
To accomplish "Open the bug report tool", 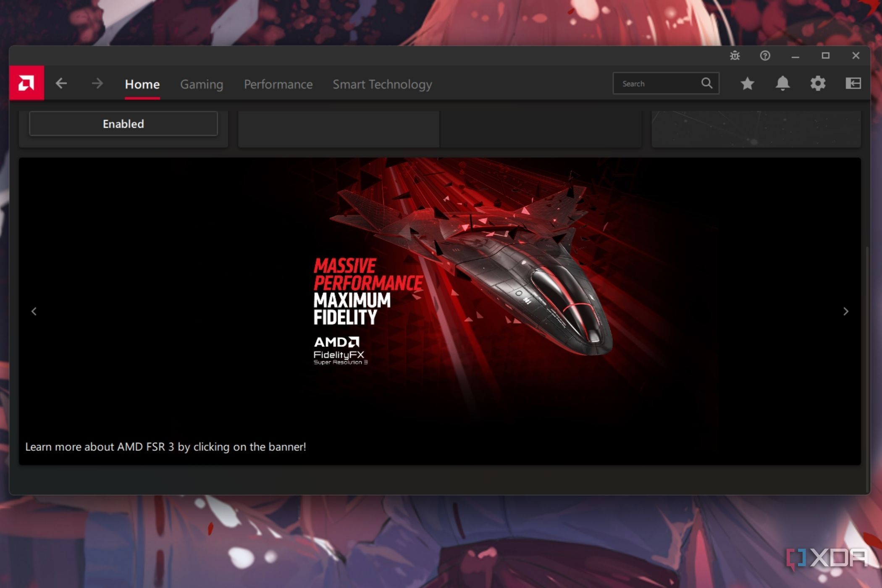I will [735, 55].
